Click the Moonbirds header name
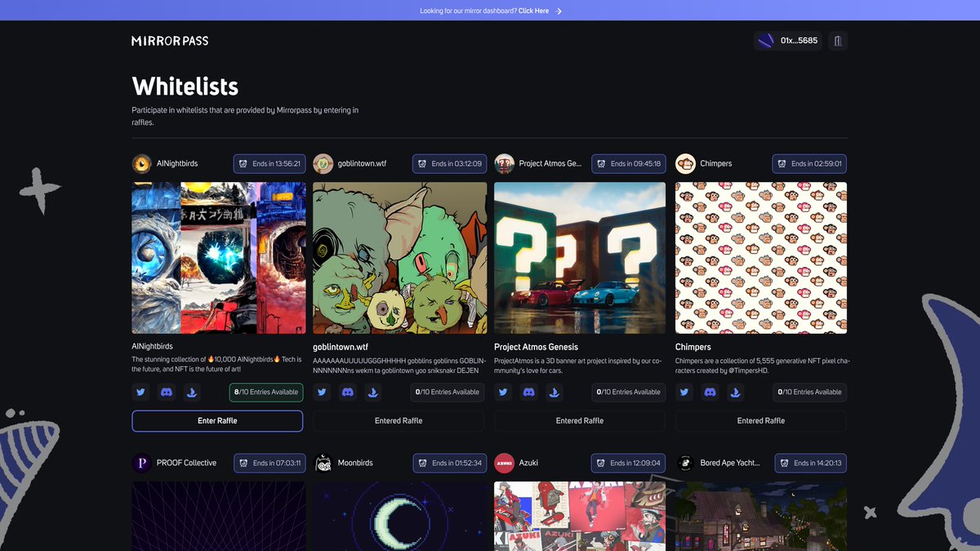Image resolution: width=980 pixels, height=551 pixels. (x=355, y=463)
